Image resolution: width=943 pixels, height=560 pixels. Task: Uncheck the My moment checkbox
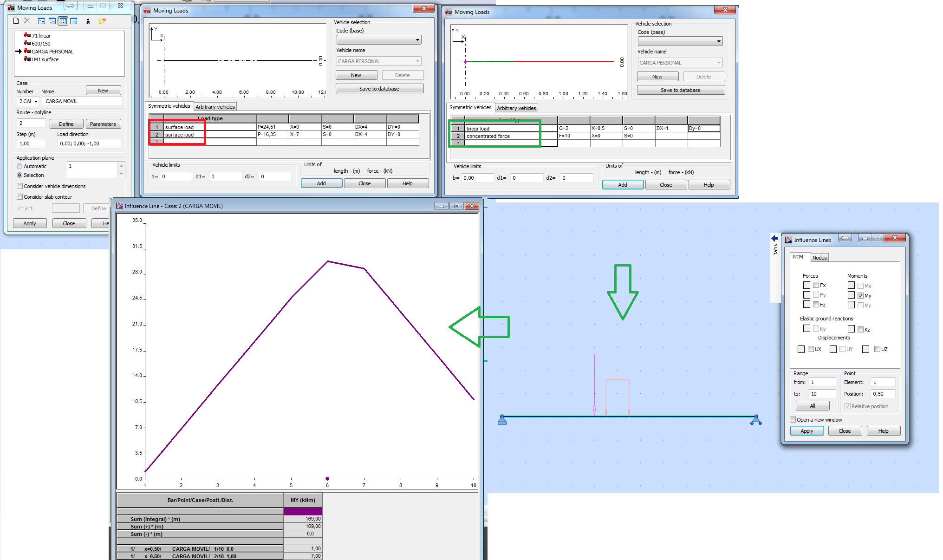coord(860,296)
